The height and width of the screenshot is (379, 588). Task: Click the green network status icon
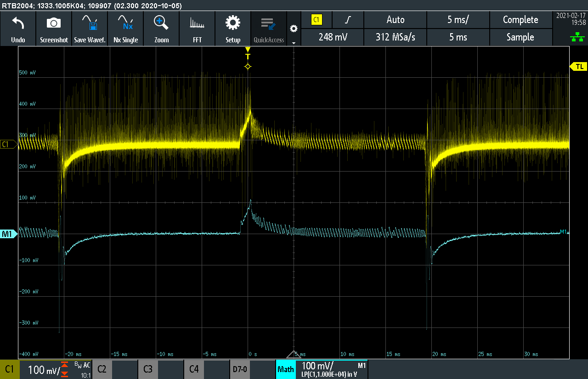[577, 37]
